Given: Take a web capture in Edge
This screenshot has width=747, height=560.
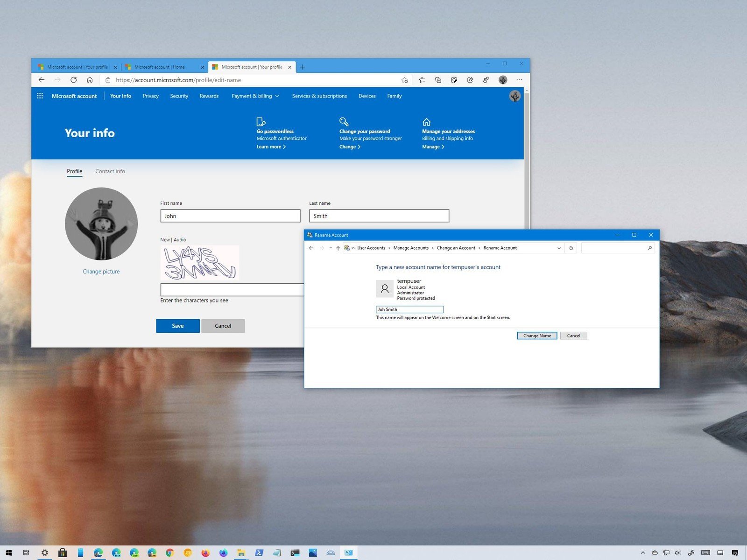Looking at the screenshot, I should pyautogui.click(x=454, y=80).
